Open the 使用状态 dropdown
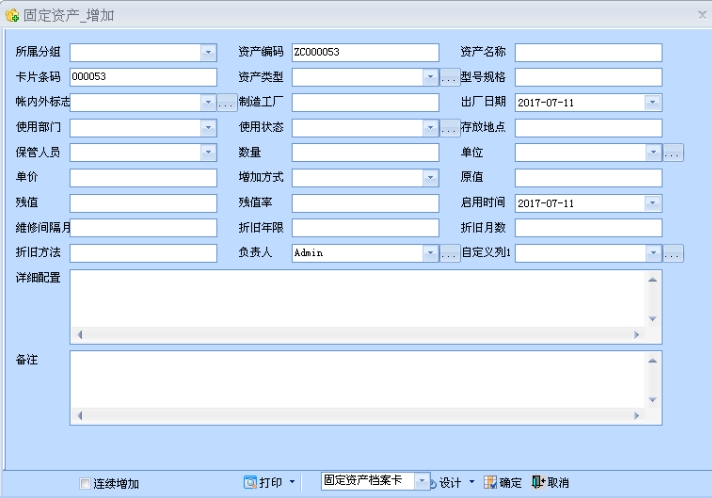The width and height of the screenshot is (712, 498). point(430,128)
